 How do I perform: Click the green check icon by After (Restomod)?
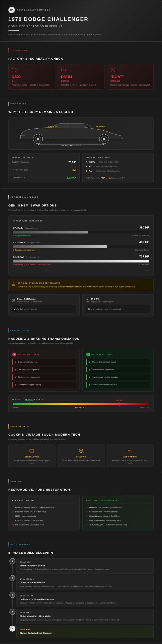click(x=88, y=354)
